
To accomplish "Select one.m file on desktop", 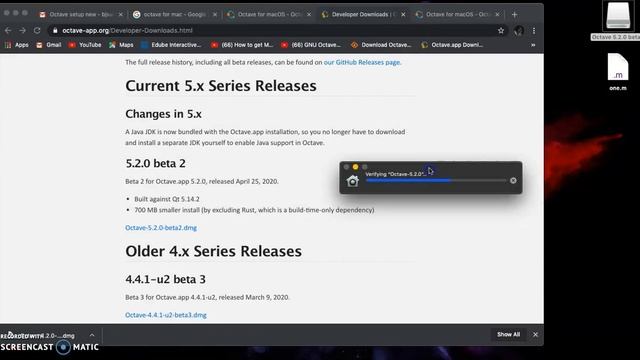I will 618,72.
